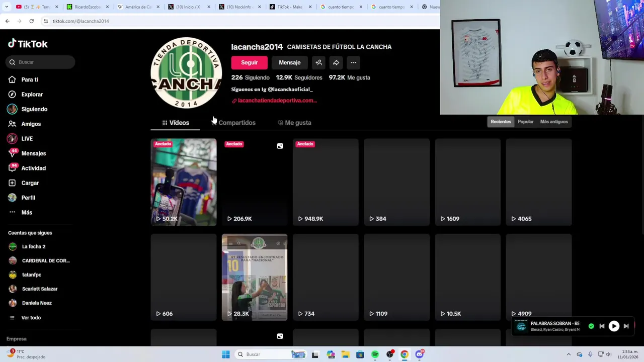Image resolution: width=644 pixels, height=362 pixels.
Task: Open the video with 10.5K views
Action: [x=467, y=277]
